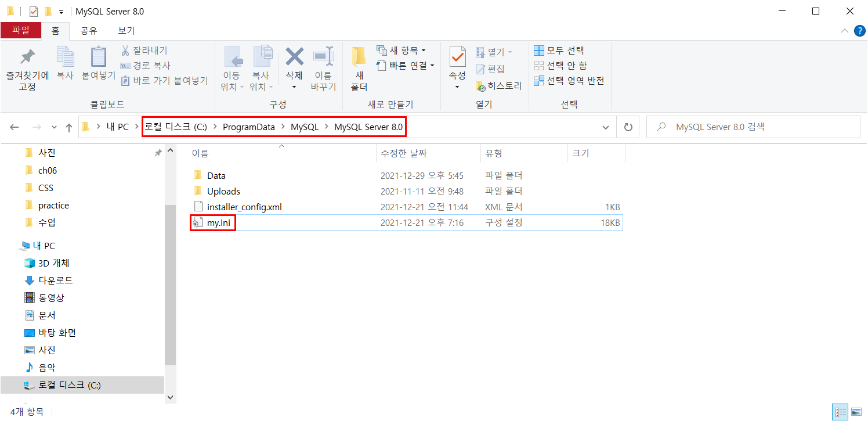
Task: Open New item (새 항목) dropdown
Action: click(x=402, y=51)
